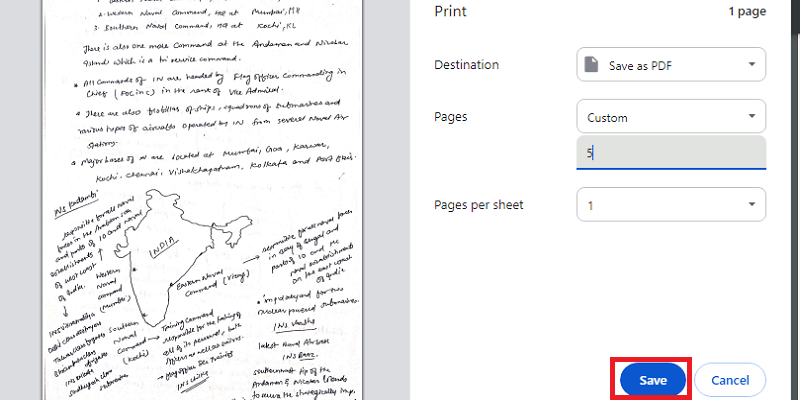Screen dimensions: 800x400
Task: Open the Destination dropdown showing Save as PDF
Action: coord(671,64)
